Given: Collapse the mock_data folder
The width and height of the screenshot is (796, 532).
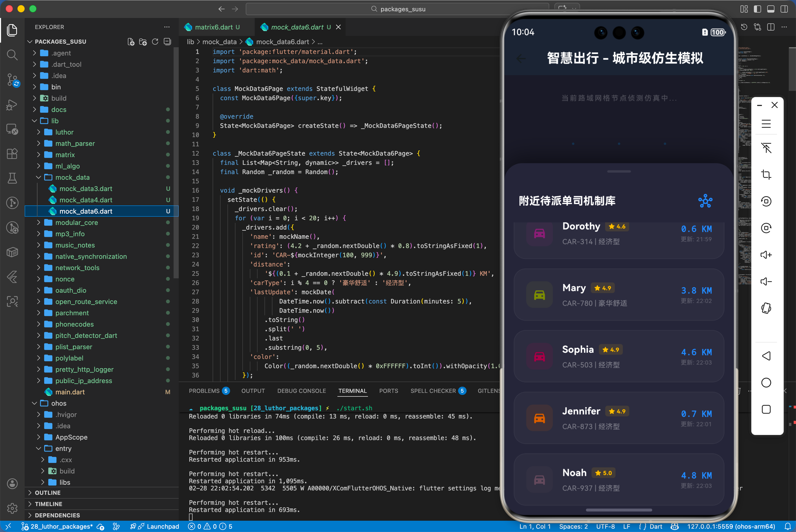Looking at the screenshot, I should tap(39, 177).
